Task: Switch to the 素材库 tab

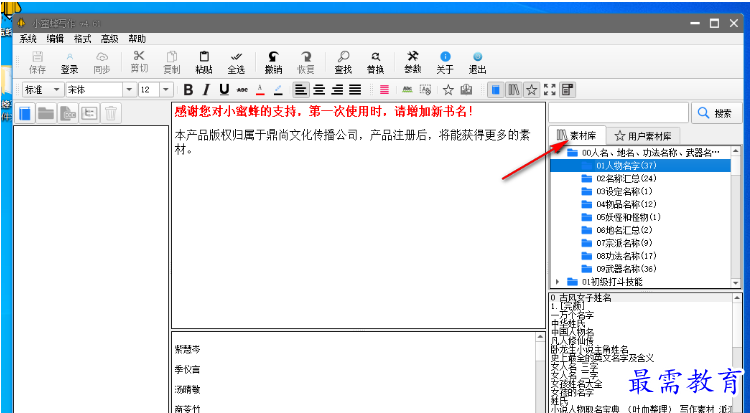Action: click(x=577, y=135)
